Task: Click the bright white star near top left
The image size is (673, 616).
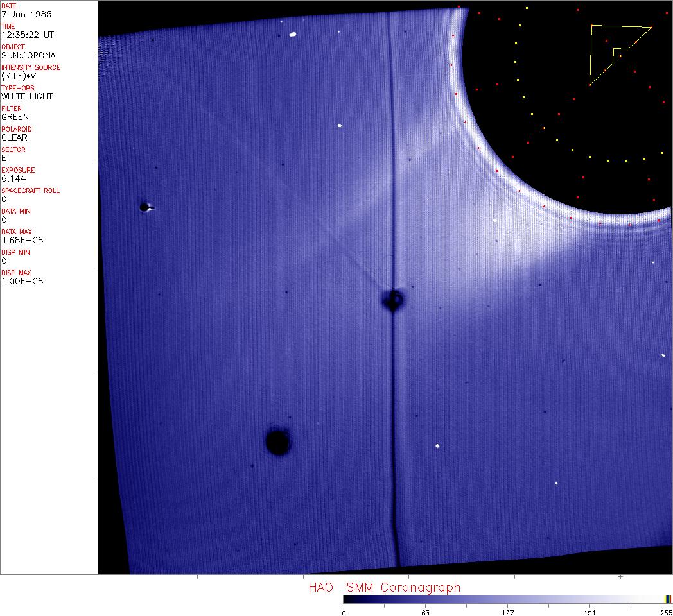Action: (x=292, y=34)
